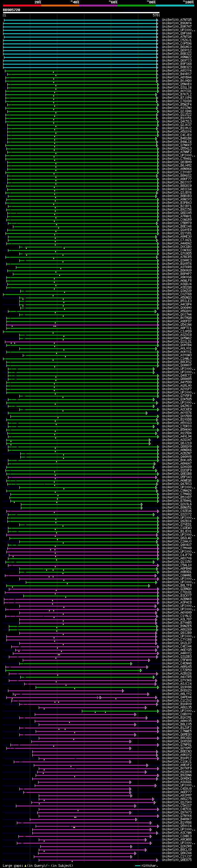Image resolution: width=197 pixels, height=868 pixels.
Task: Open hit UniRef100_B9GNY4
Action: pyautogui.click(x=177, y=23)
